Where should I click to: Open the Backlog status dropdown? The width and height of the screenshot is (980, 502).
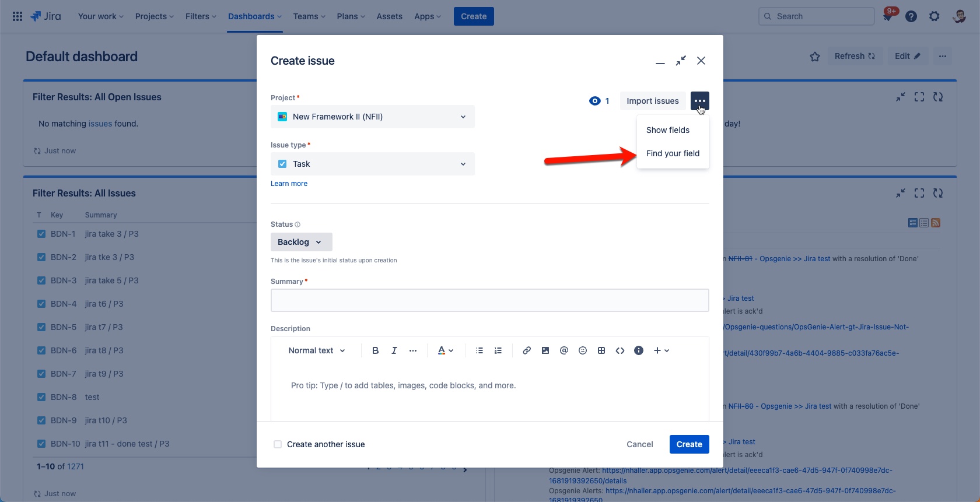[302, 242]
